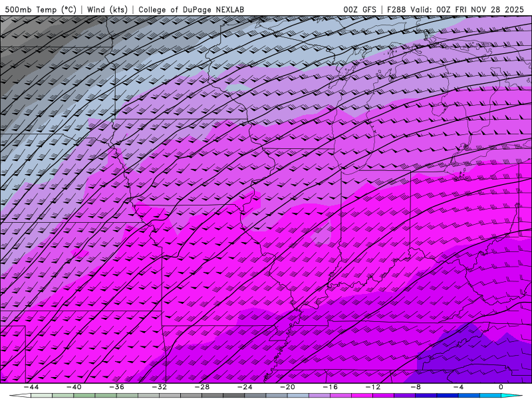Click the 'Wind (kts)' header label
Viewport: 532px width, 399px height.
(x=107, y=9)
